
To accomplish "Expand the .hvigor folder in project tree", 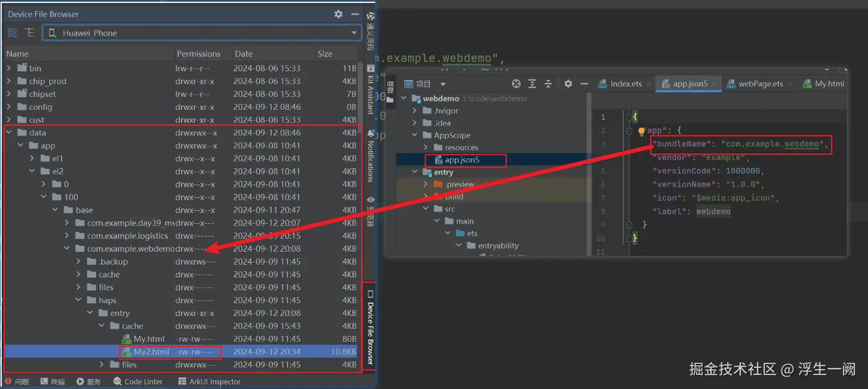I will coord(414,111).
